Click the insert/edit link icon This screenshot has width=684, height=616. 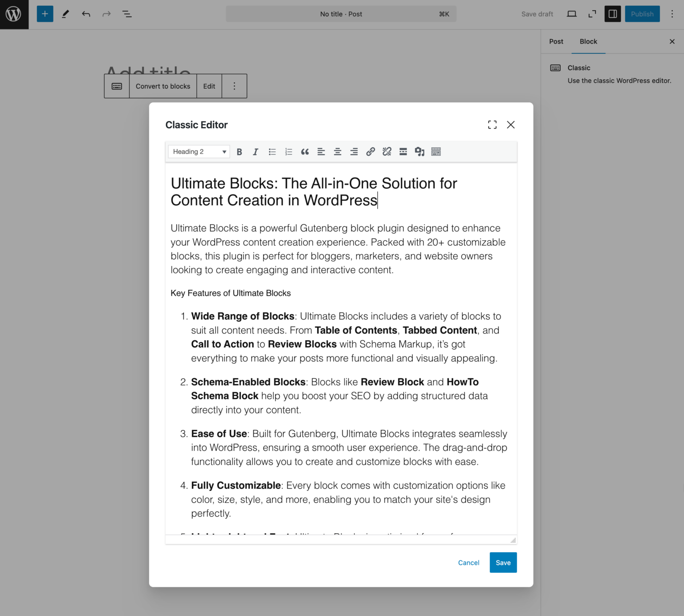point(370,152)
